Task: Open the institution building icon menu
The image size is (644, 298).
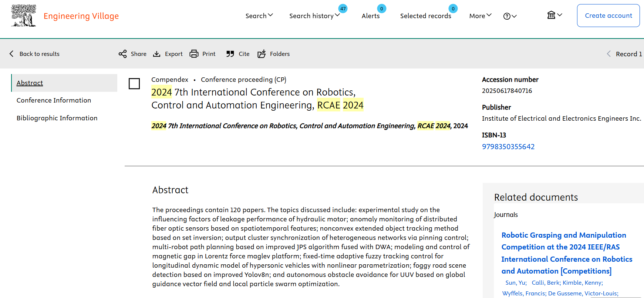Action: (554, 15)
